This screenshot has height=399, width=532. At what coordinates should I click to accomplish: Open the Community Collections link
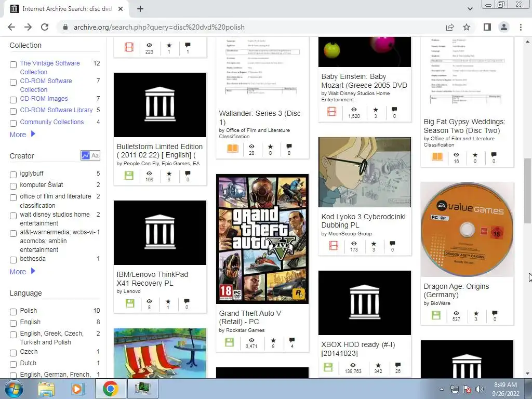tap(51, 122)
